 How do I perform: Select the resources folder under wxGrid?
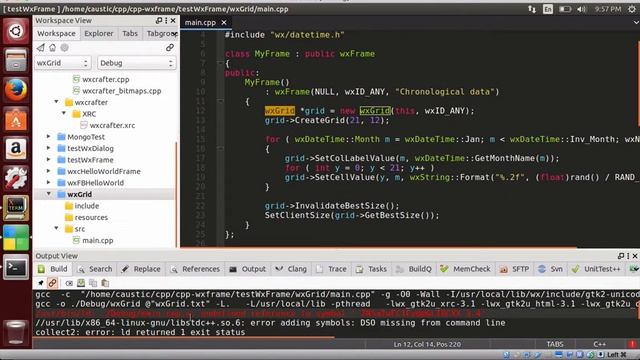(x=91, y=217)
